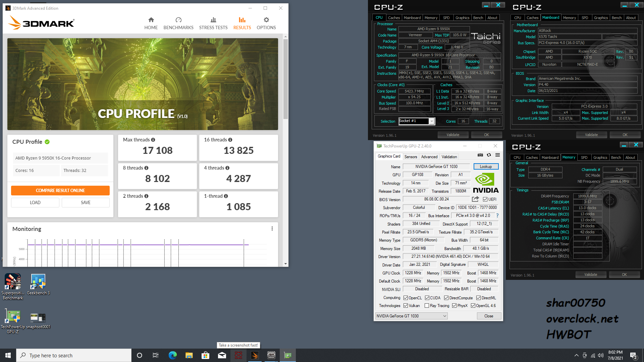Click OK in CPU-Z Memory window

click(624, 275)
